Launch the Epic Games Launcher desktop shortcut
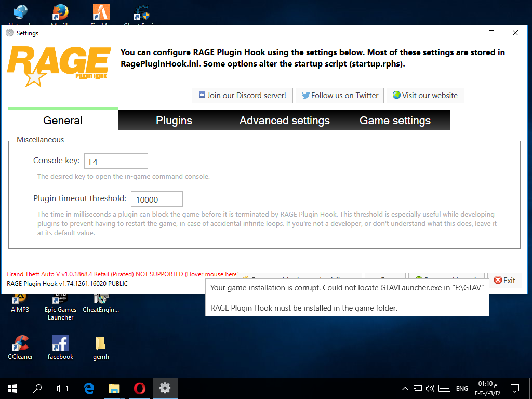532x399 pixels. coord(60,307)
